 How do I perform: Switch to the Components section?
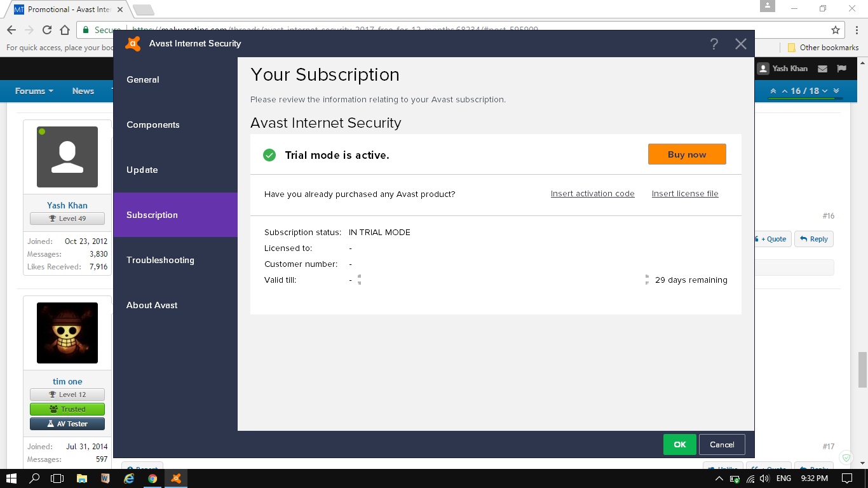(x=175, y=125)
